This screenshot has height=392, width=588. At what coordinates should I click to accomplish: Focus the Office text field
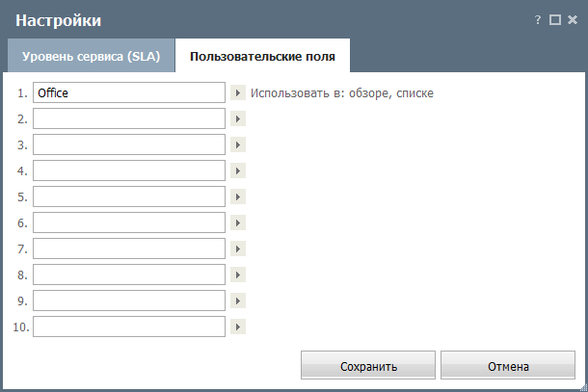tap(129, 92)
